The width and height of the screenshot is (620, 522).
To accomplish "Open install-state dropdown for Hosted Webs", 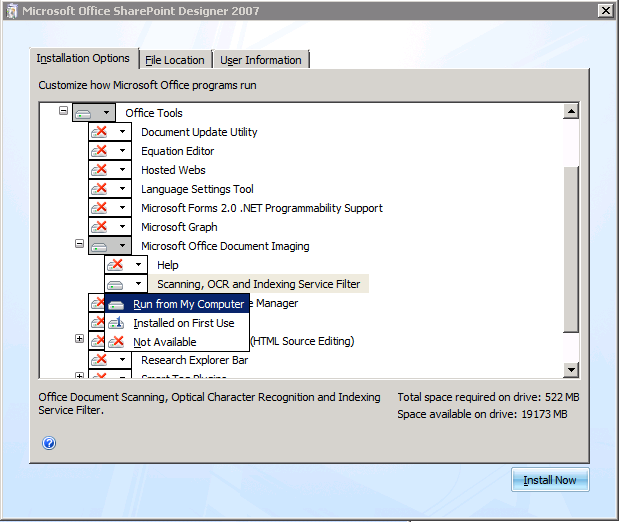I will click(x=110, y=170).
